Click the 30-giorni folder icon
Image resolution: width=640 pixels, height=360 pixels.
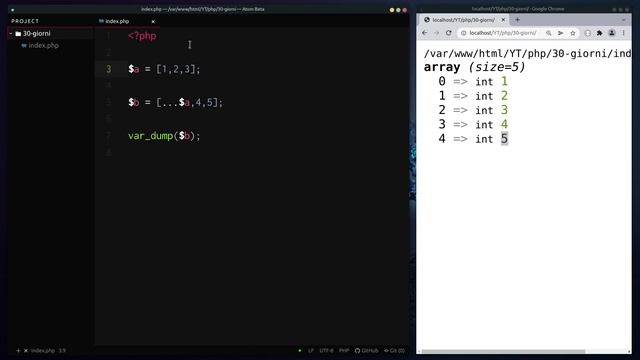point(18,34)
